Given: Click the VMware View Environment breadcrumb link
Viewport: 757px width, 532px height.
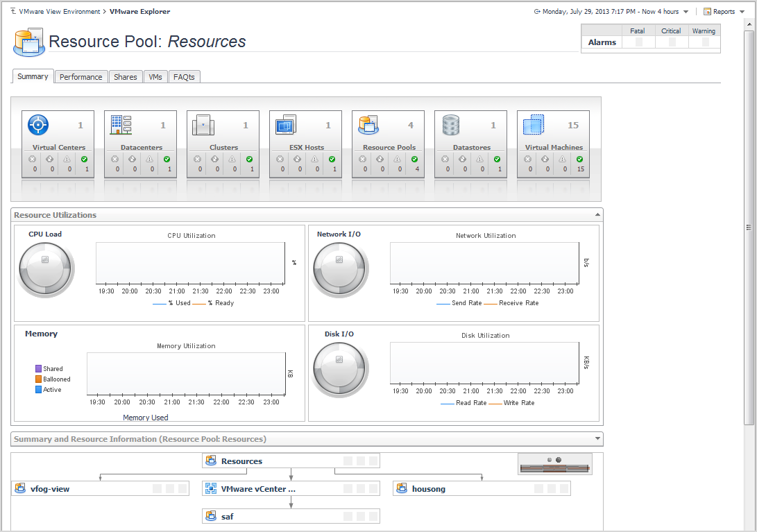Looking at the screenshot, I should point(59,12).
